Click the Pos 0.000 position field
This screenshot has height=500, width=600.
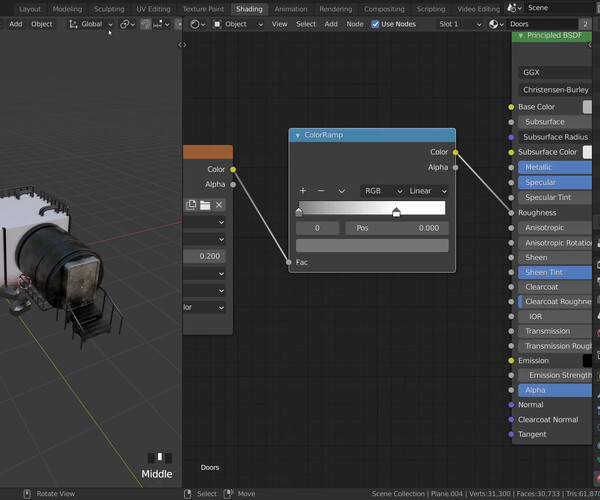click(x=397, y=228)
